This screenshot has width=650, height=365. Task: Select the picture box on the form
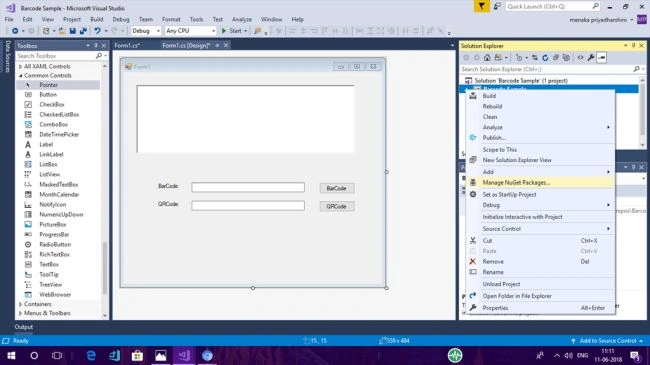(245, 119)
